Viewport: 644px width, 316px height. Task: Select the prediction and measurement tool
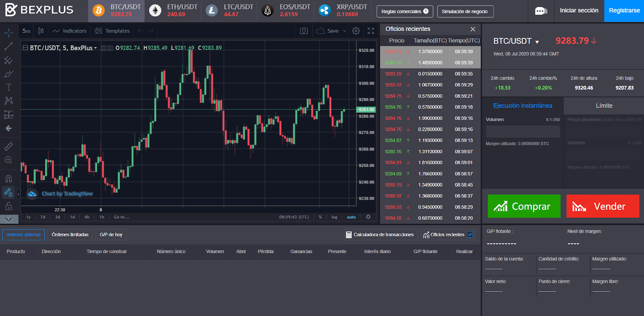pos(8,114)
